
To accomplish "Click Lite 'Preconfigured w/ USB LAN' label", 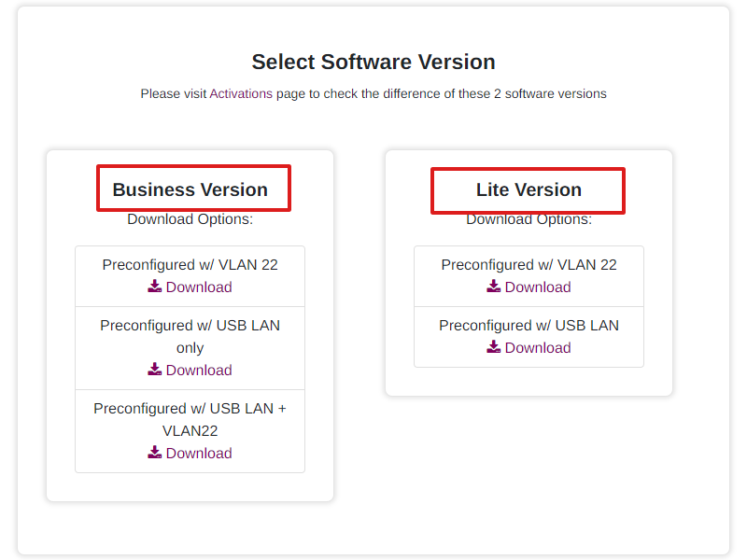I will tap(529, 325).
